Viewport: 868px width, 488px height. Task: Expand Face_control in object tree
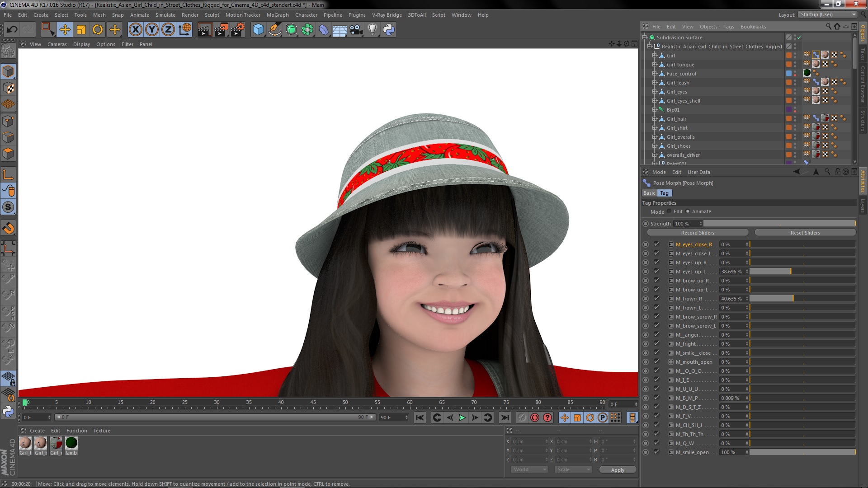[x=654, y=74]
